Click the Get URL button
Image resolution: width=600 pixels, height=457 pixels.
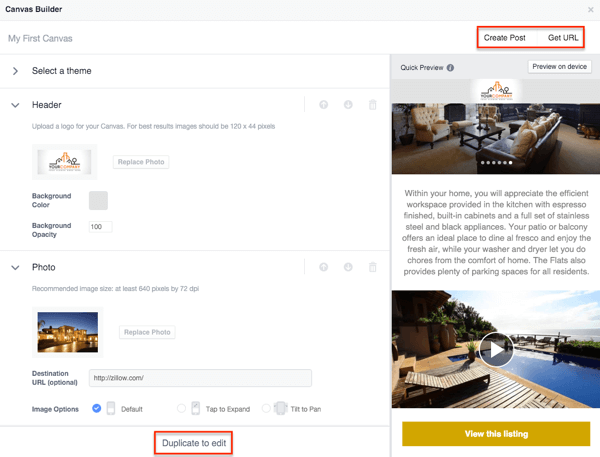563,38
